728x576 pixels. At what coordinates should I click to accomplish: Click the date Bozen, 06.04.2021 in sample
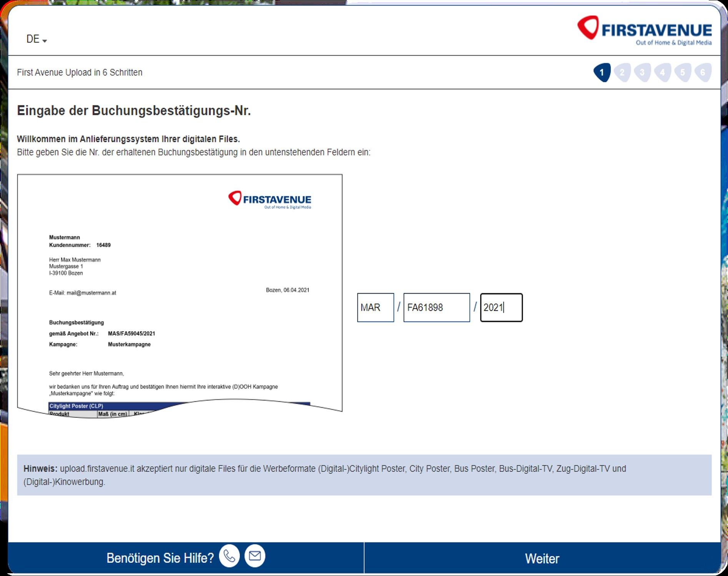coord(288,290)
